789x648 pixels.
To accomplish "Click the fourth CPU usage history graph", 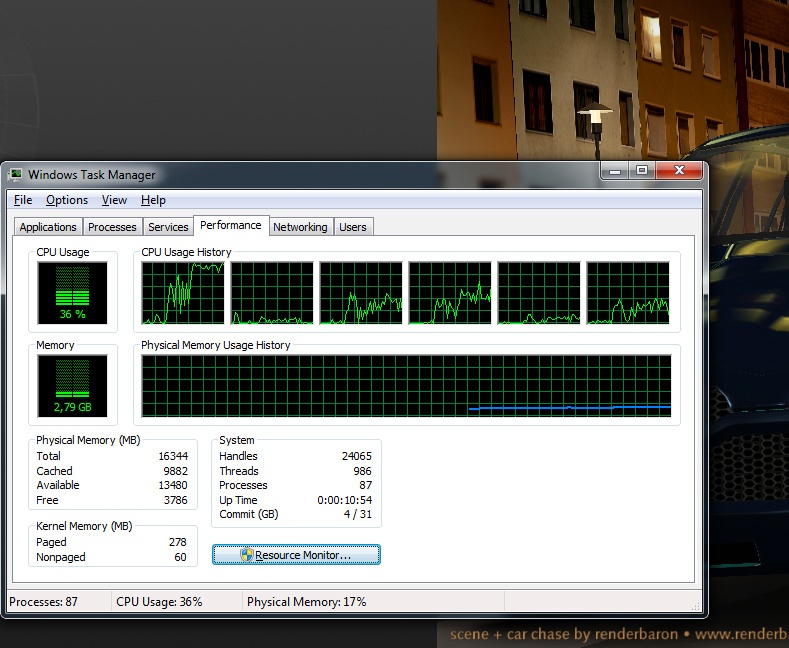I will pos(450,293).
